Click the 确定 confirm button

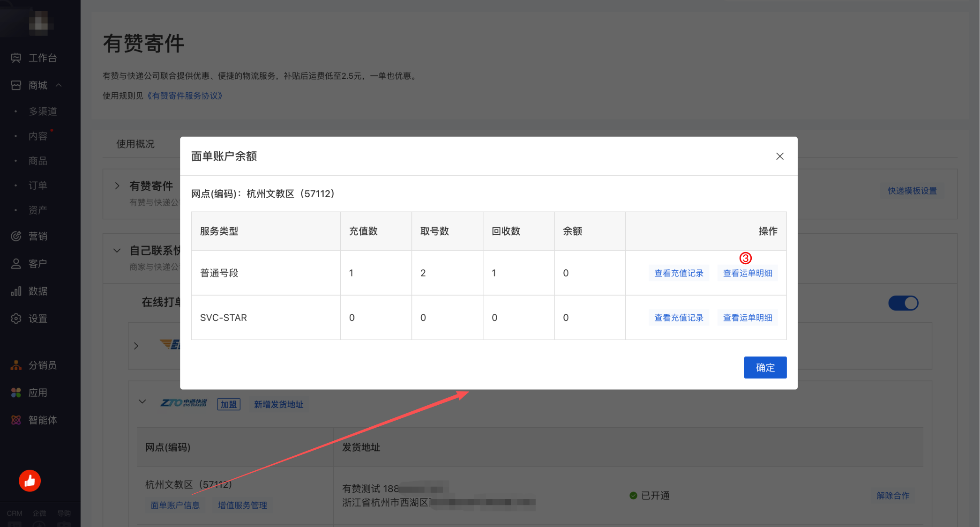pyautogui.click(x=765, y=367)
